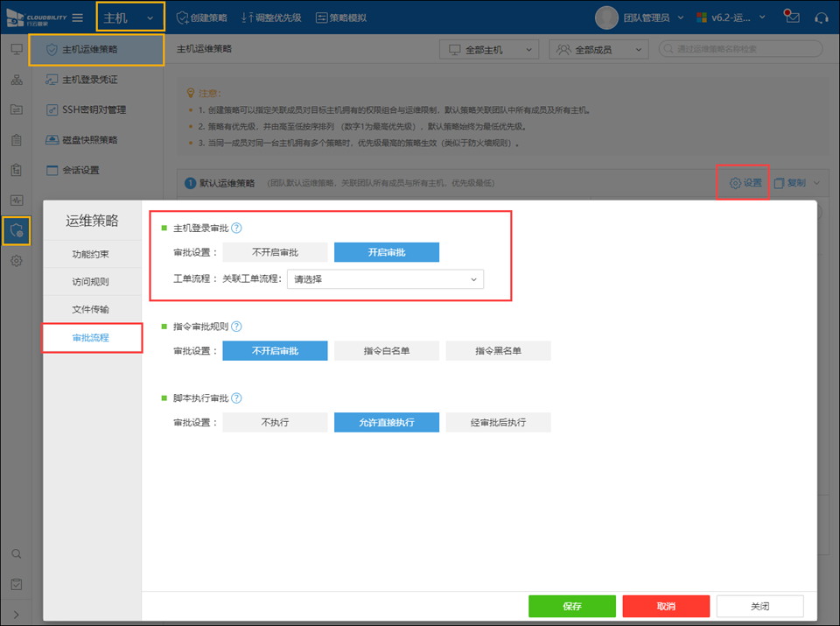
Task: Click the headset support icon
Action: tap(821, 18)
